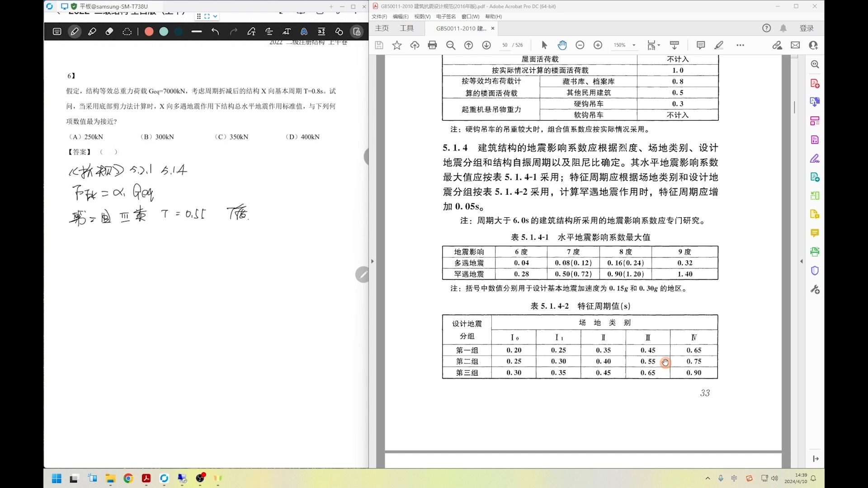868x488 pixels.
Task: Share a link to the file
Action: pyautogui.click(x=777, y=45)
